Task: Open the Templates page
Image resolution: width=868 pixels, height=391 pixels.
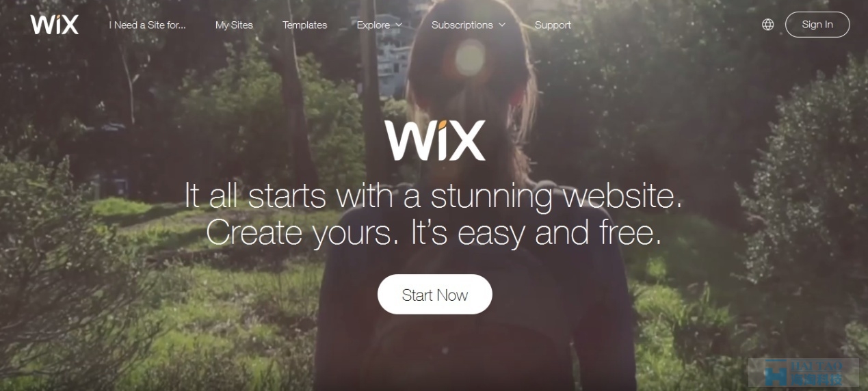Action: [x=305, y=25]
